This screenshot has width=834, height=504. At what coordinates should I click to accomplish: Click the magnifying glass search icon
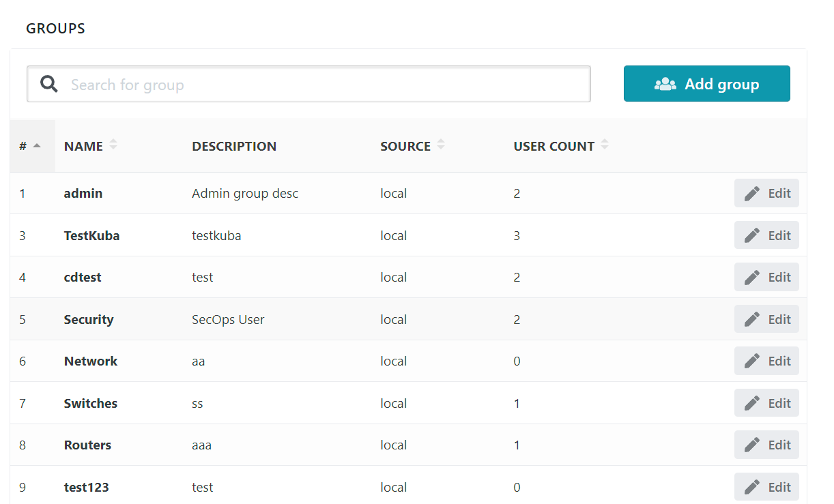click(48, 83)
